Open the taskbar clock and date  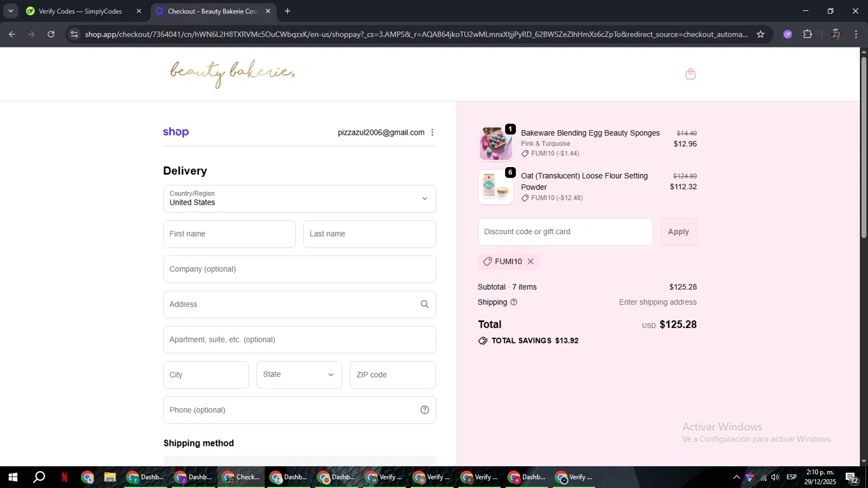(x=820, y=477)
